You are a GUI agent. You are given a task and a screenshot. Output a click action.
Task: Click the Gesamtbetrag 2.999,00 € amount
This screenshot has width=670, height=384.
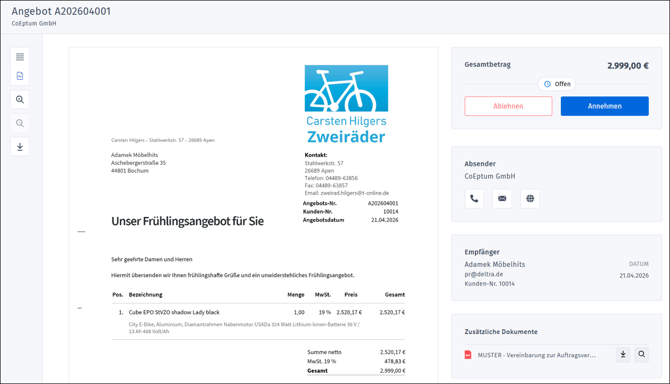coord(628,66)
